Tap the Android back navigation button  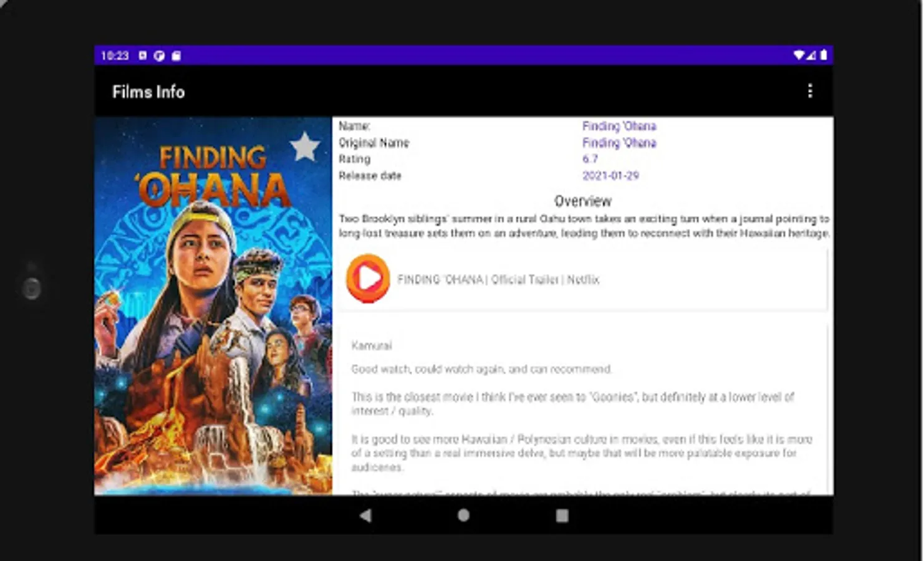pos(365,515)
